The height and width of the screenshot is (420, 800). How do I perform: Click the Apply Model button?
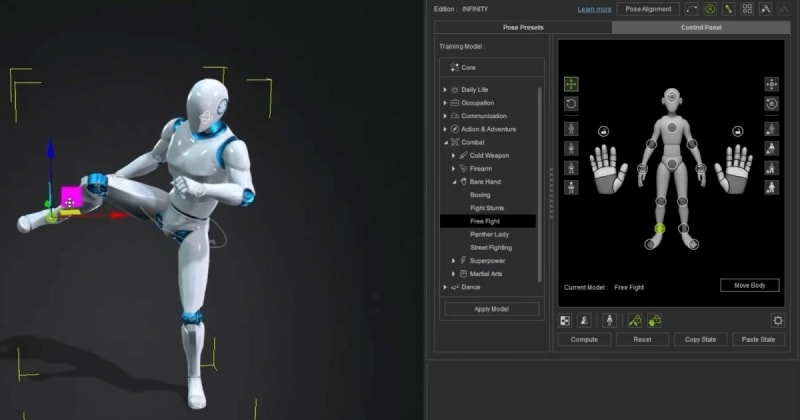tap(491, 309)
